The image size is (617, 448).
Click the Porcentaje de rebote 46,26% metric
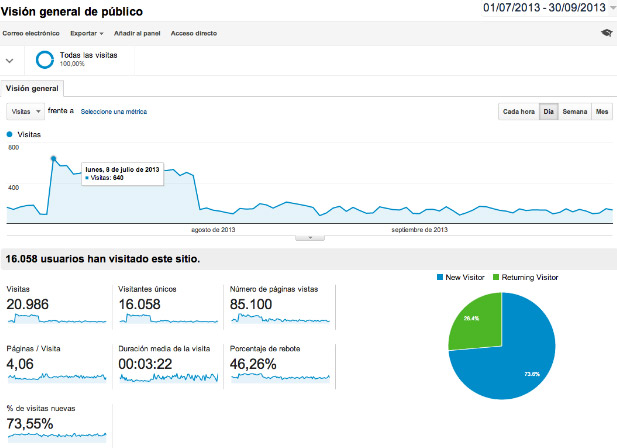coord(253,364)
